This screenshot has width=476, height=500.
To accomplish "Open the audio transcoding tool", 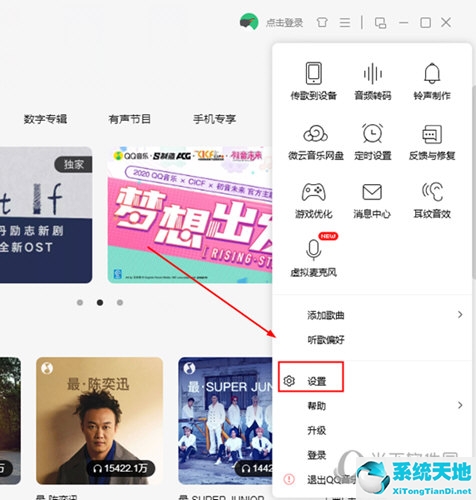I will (x=372, y=81).
